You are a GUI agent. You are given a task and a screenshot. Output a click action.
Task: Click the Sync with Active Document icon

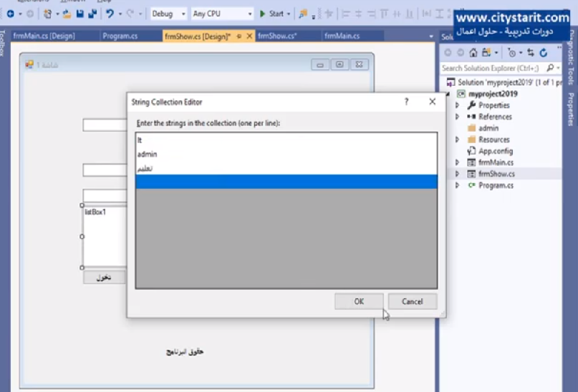pyautogui.click(x=531, y=53)
